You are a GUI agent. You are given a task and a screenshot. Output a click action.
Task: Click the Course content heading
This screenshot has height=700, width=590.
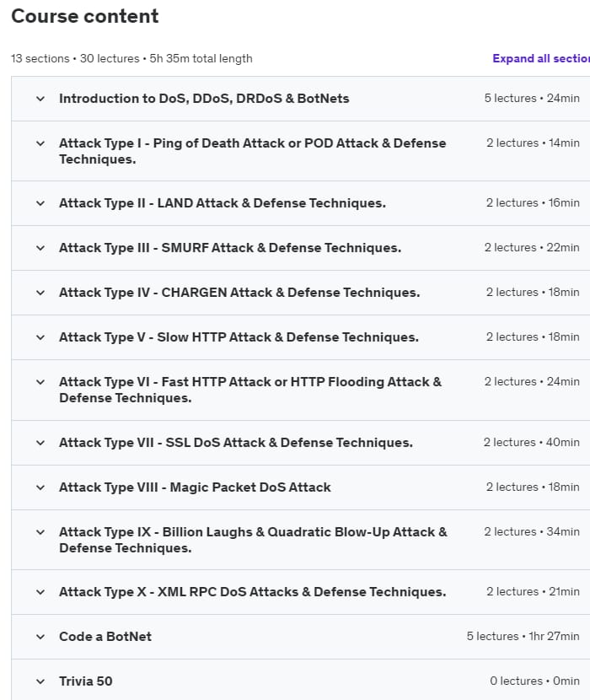coord(85,16)
